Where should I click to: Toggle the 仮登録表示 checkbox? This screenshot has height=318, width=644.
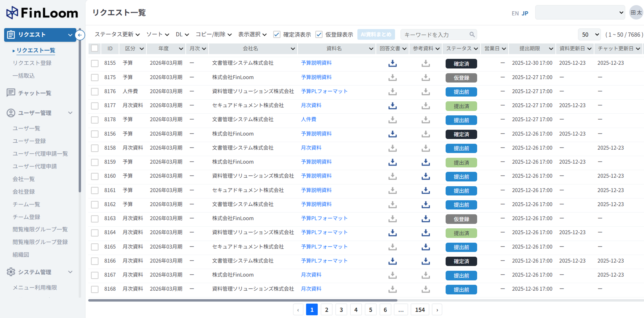point(319,35)
